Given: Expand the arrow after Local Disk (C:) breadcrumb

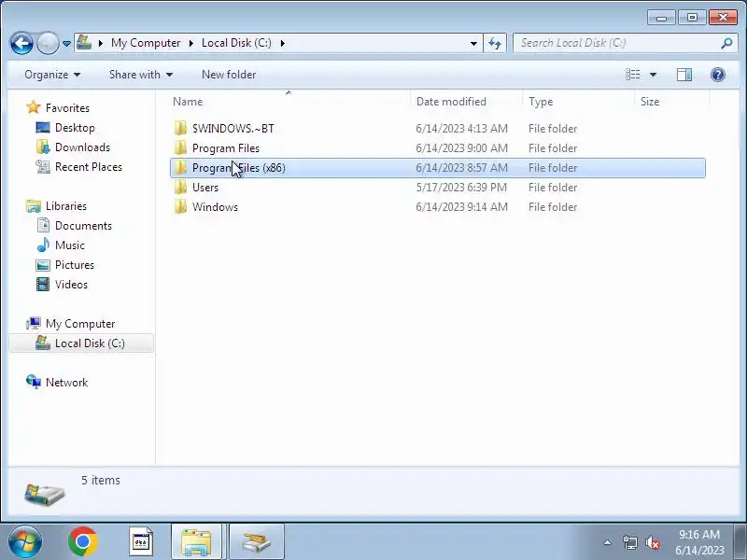Looking at the screenshot, I should 283,43.
